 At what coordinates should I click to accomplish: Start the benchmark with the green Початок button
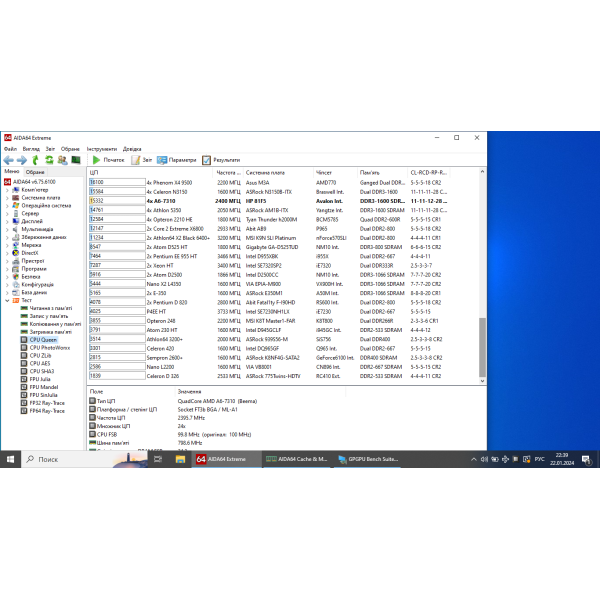point(108,160)
